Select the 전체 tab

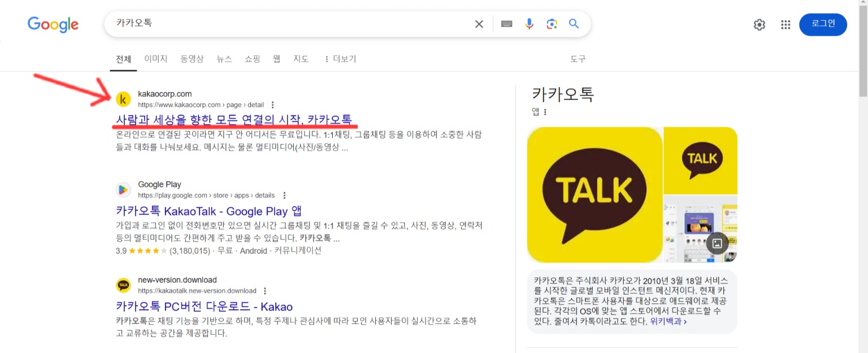pos(123,59)
